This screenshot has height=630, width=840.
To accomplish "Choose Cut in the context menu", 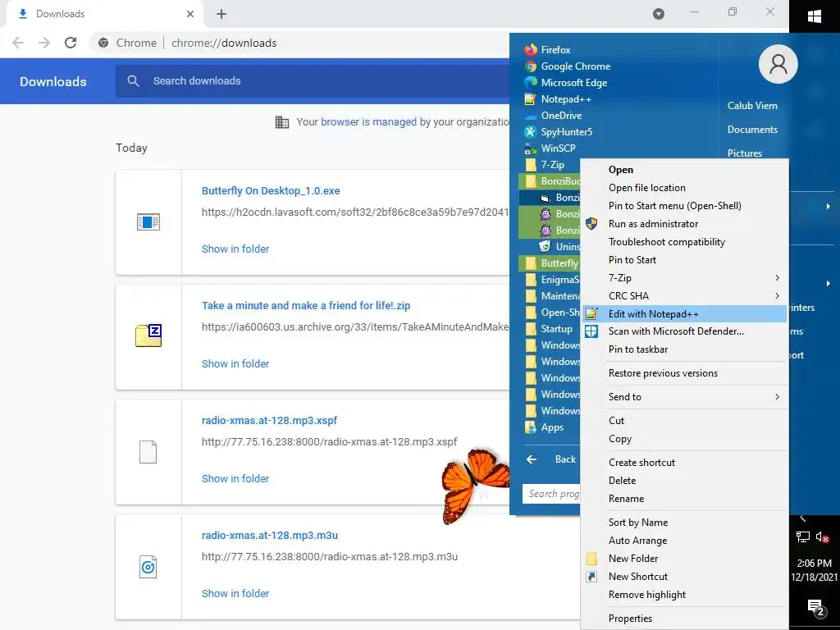I will coord(684,421).
